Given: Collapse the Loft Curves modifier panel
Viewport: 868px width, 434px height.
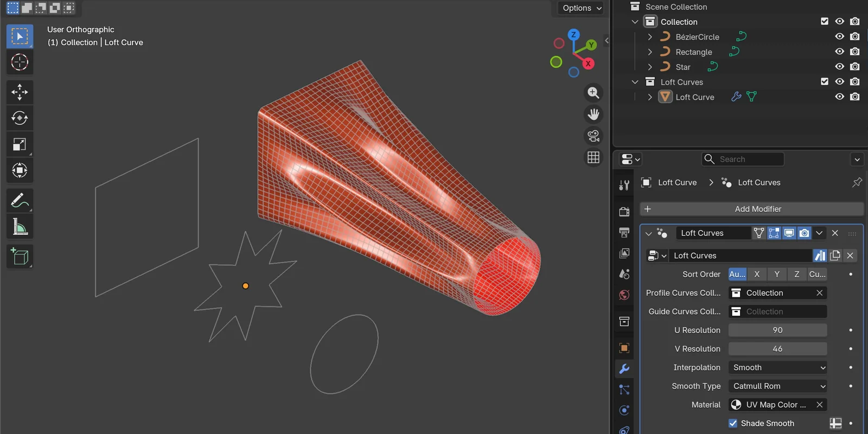Looking at the screenshot, I should [649, 233].
